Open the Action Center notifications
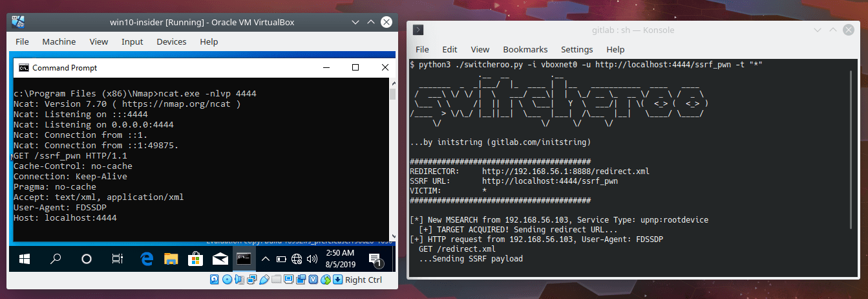The width and height of the screenshot is (868, 299). pyautogui.click(x=376, y=260)
